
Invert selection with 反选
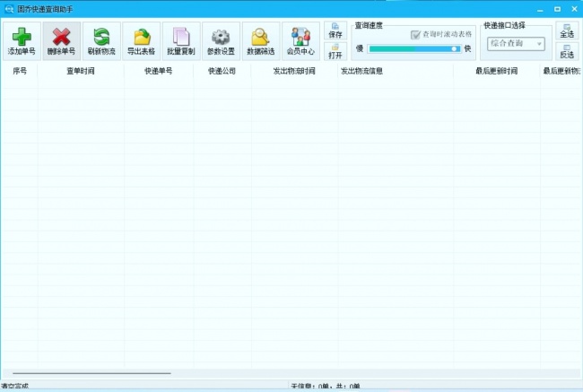[x=567, y=51]
